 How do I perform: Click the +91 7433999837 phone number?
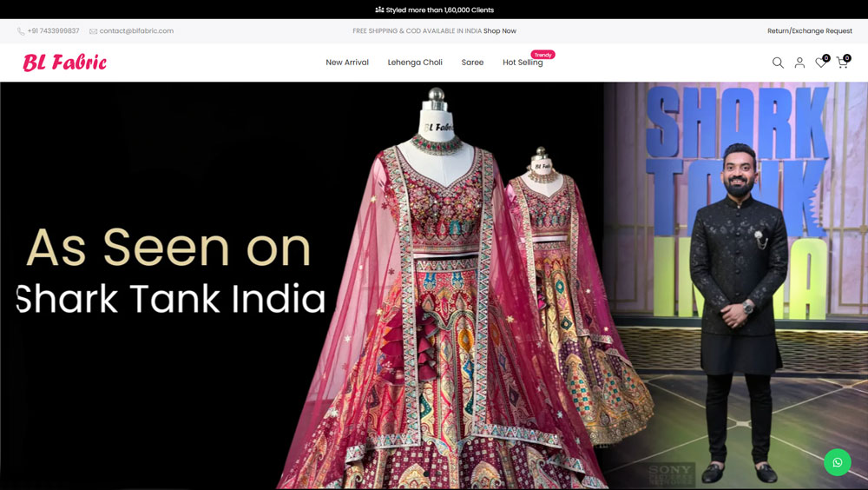click(x=53, y=31)
